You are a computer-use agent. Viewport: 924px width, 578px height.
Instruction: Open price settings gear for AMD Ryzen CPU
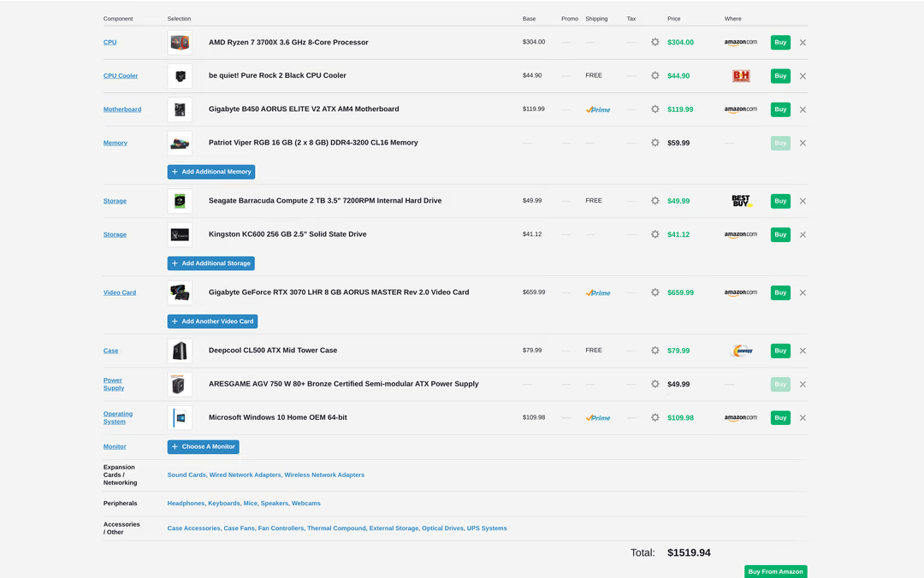[654, 43]
